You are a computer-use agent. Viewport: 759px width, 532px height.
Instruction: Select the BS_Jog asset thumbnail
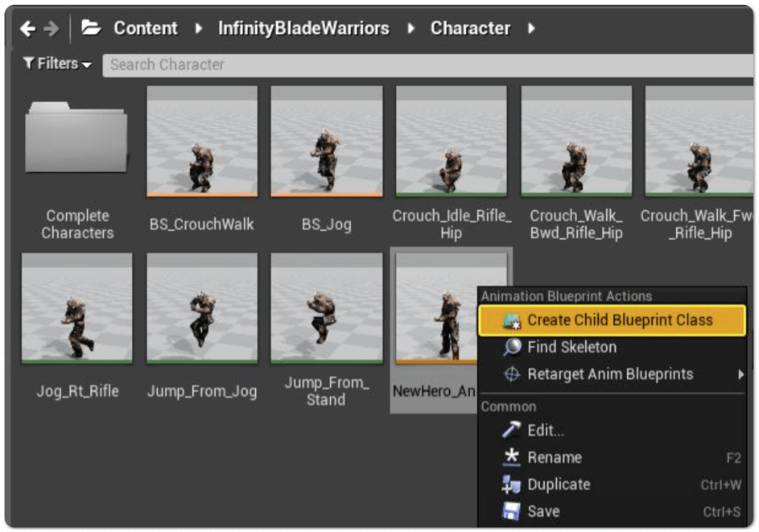pos(327,142)
